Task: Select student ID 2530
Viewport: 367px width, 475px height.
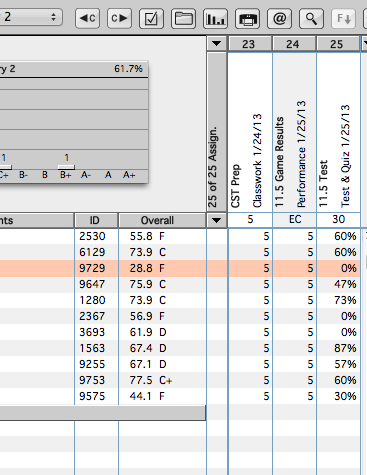Action: tap(92, 236)
